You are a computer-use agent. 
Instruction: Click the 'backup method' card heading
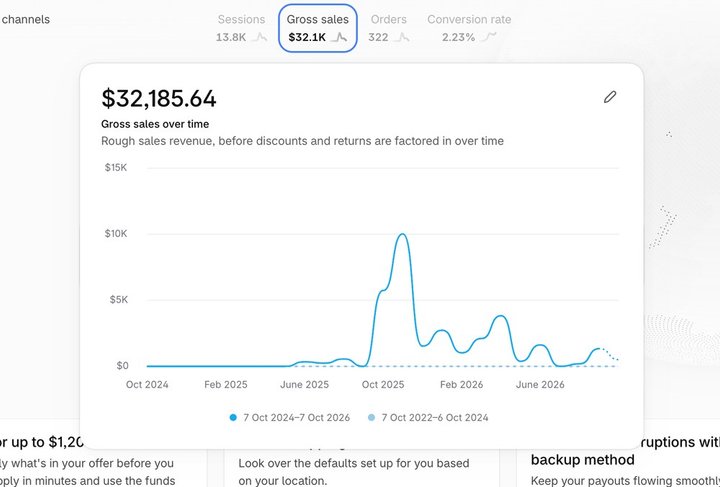tap(583, 459)
